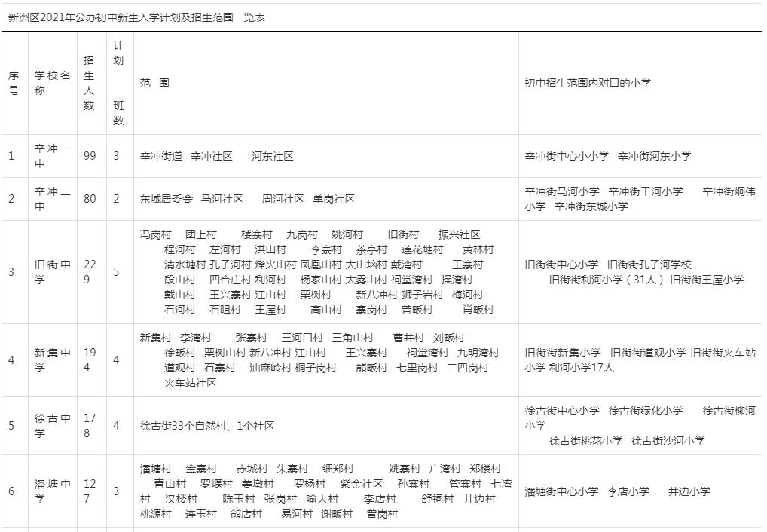Click serial number 6 in 潘塘中学 row

11,491
